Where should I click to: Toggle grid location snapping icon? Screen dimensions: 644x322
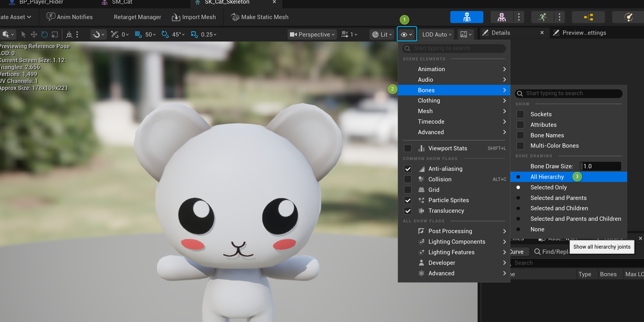point(138,34)
